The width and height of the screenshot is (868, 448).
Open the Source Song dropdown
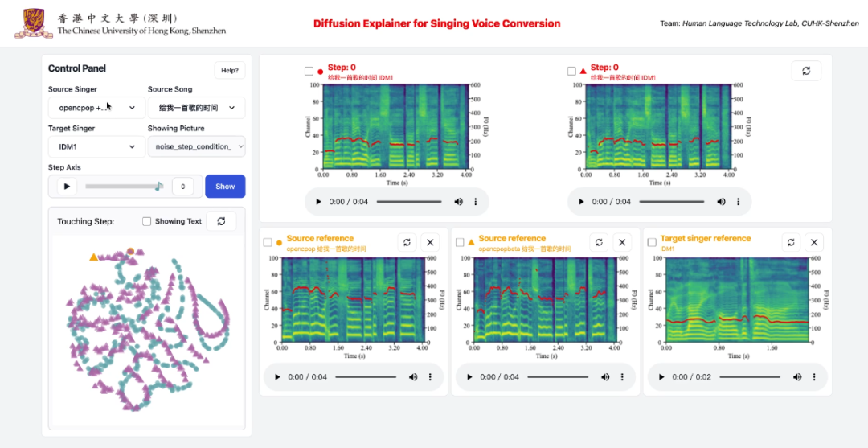click(197, 108)
